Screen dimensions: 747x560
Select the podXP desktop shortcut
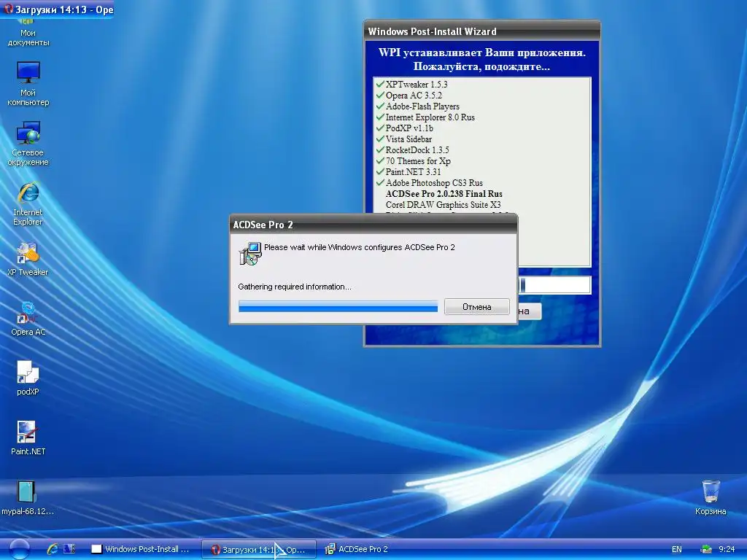pos(28,378)
